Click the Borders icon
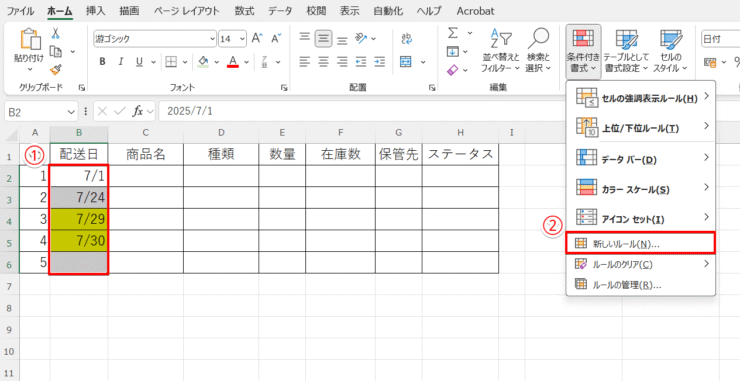 170,62
